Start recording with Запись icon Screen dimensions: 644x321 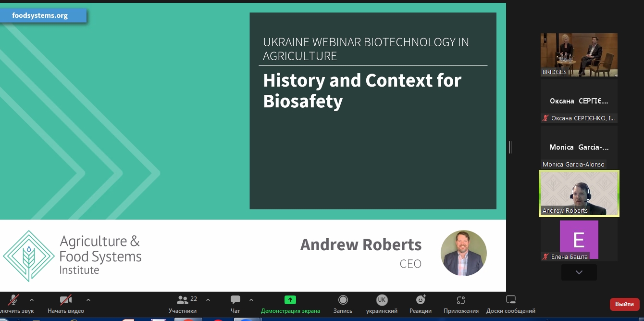click(x=343, y=300)
